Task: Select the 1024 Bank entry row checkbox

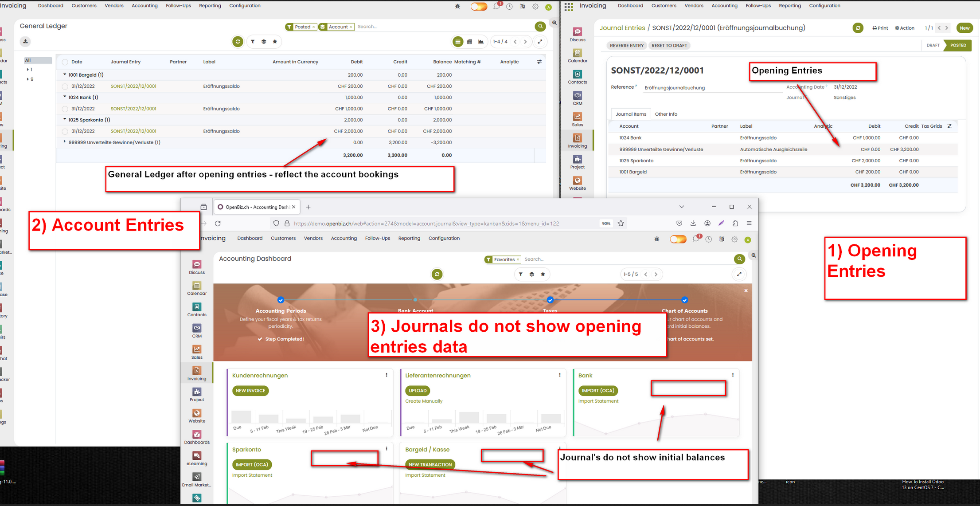Action: coord(65,109)
